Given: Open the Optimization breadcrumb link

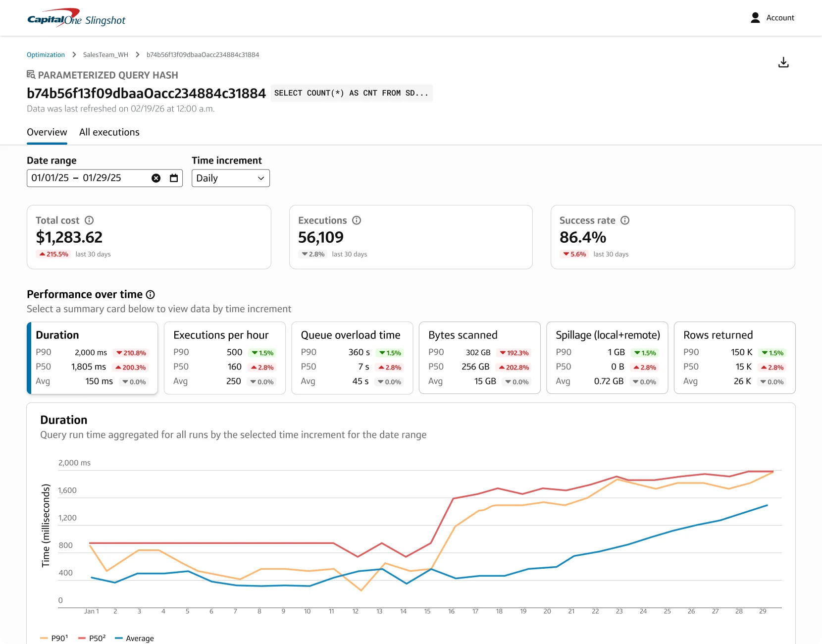Looking at the screenshot, I should [46, 55].
